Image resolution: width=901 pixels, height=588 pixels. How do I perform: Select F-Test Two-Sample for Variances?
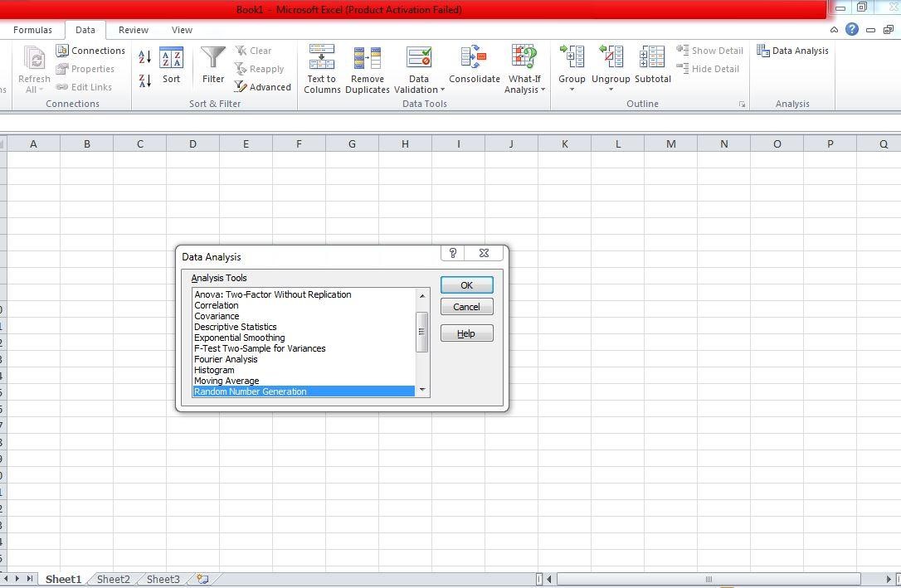coord(304,348)
